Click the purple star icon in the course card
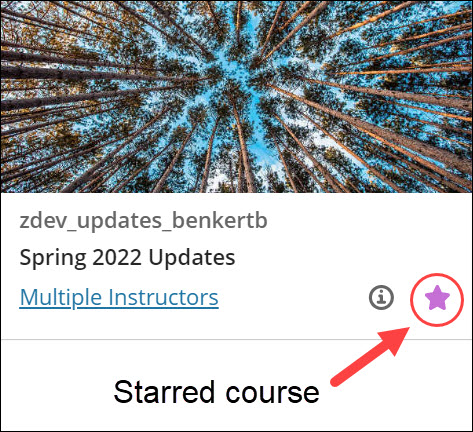Image resolution: width=473 pixels, height=432 pixels. click(x=437, y=298)
